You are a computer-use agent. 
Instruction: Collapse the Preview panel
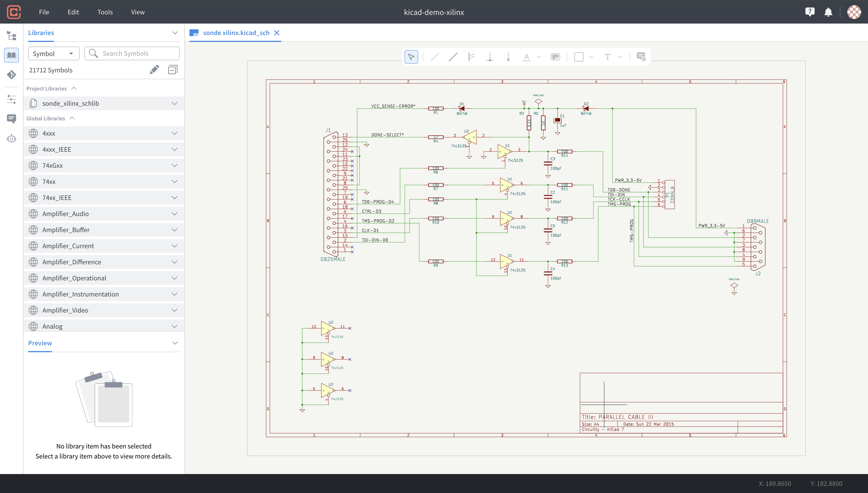(x=175, y=343)
